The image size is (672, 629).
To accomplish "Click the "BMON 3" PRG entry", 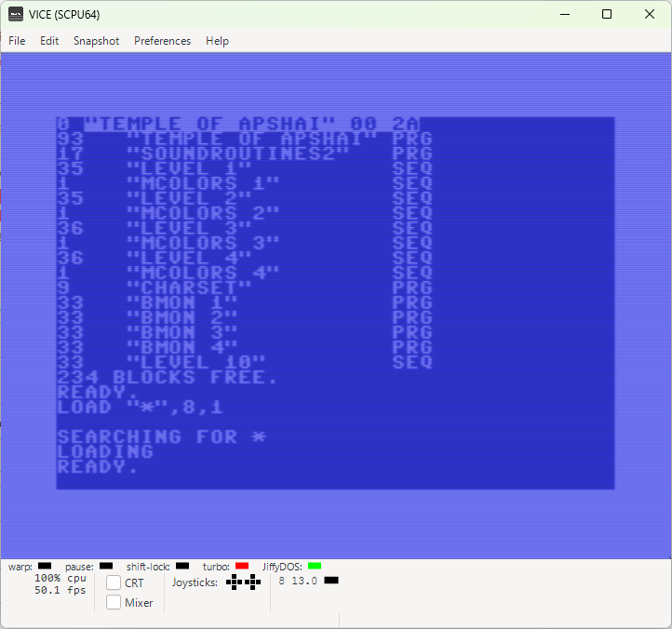I will 245,333.
